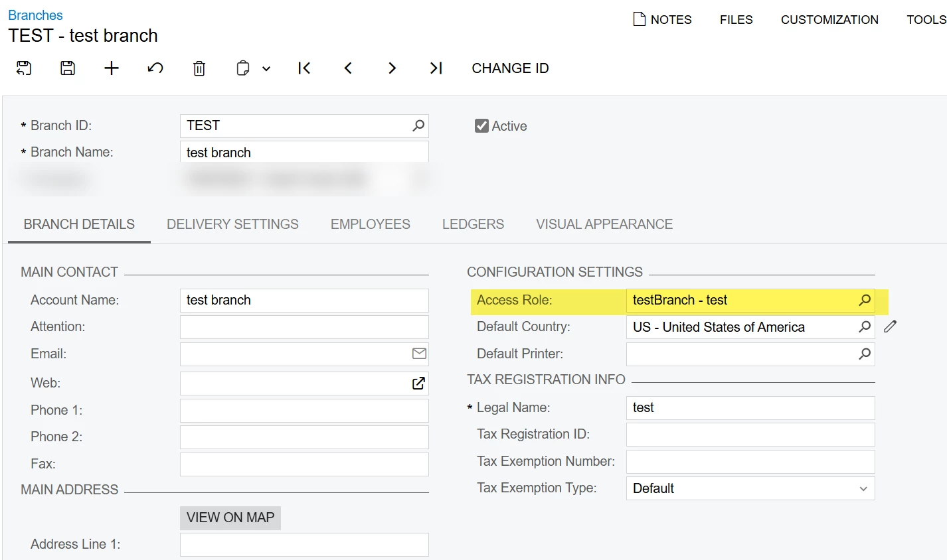The height and width of the screenshot is (560, 947).
Task: Click the Save and Close icon
Action: [x=24, y=68]
